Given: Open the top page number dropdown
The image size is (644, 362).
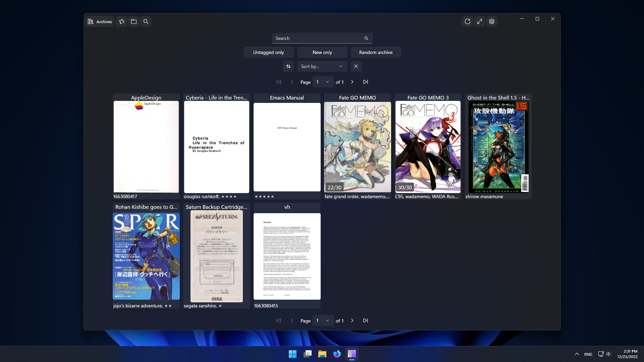Looking at the screenshot, I should pos(323,82).
